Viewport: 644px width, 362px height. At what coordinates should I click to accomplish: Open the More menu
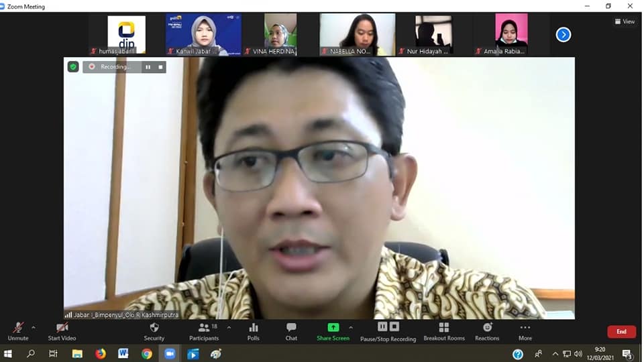click(525, 330)
